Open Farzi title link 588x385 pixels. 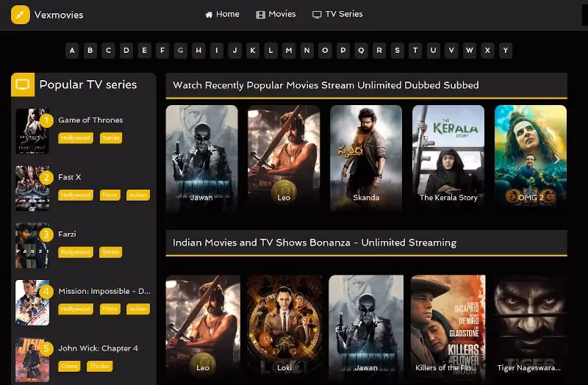[x=67, y=234]
